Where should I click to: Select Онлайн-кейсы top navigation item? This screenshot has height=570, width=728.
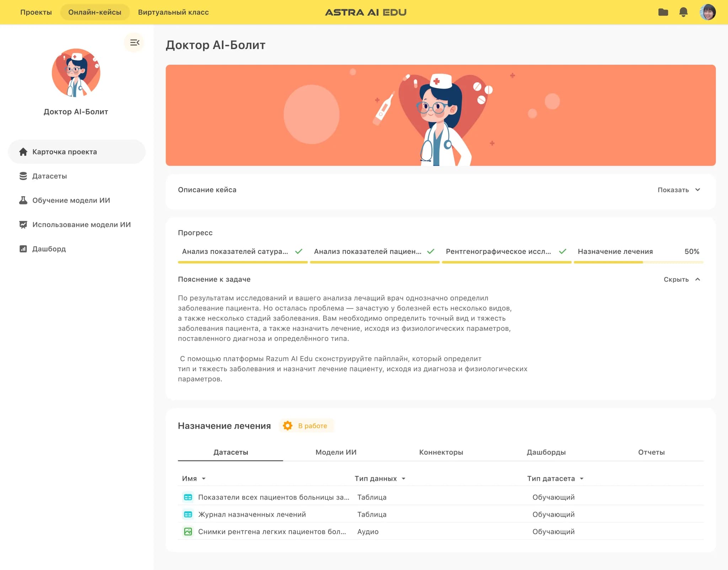(95, 12)
